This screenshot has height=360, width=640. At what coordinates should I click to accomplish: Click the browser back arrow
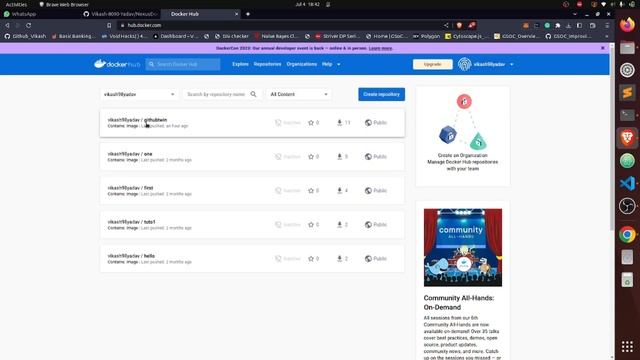click(7, 25)
